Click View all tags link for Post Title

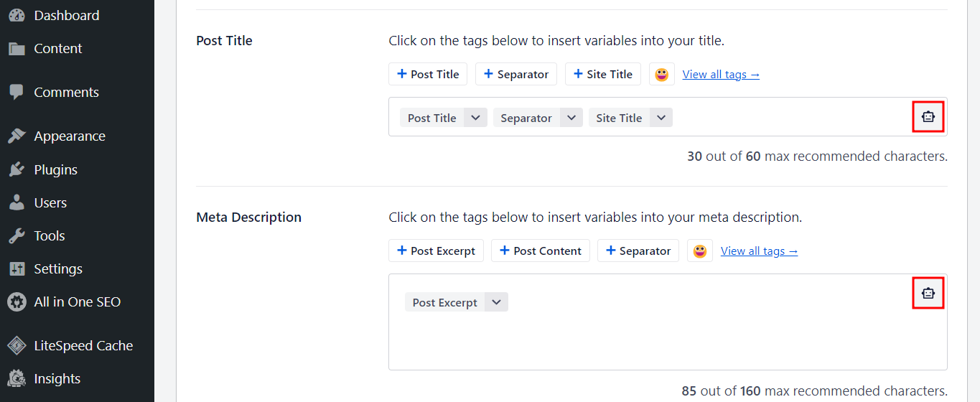point(721,75)
